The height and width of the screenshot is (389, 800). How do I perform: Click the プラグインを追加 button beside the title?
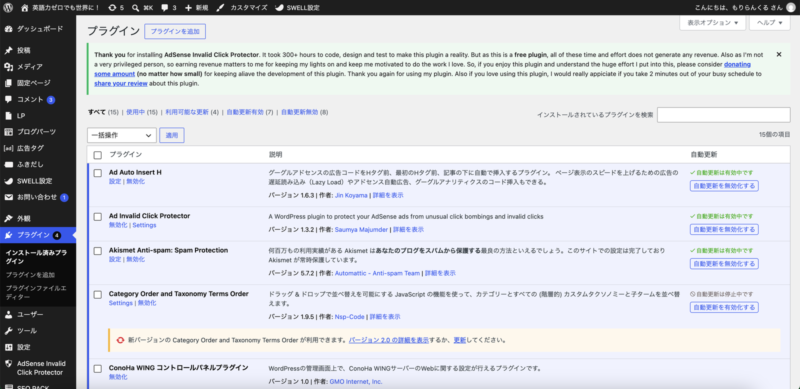pyautogui.click(x=175, y=31)
